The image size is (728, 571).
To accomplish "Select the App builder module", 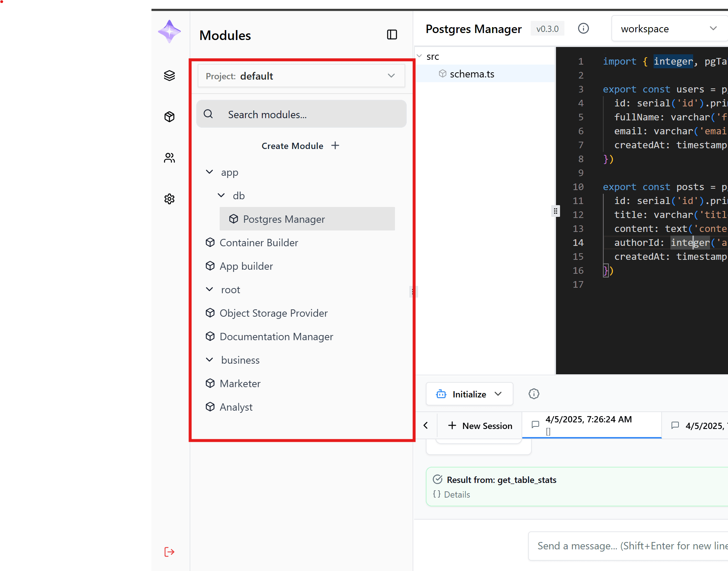I will 239,266.
